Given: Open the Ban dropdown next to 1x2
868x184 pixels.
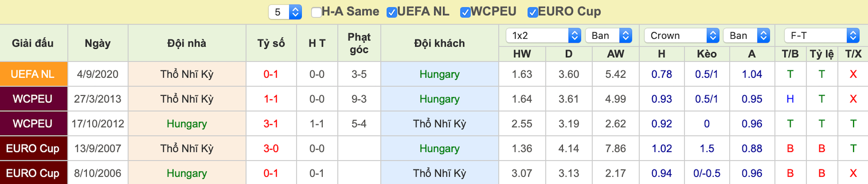Looking at the screenshot, I should click(x=608, y=35).
